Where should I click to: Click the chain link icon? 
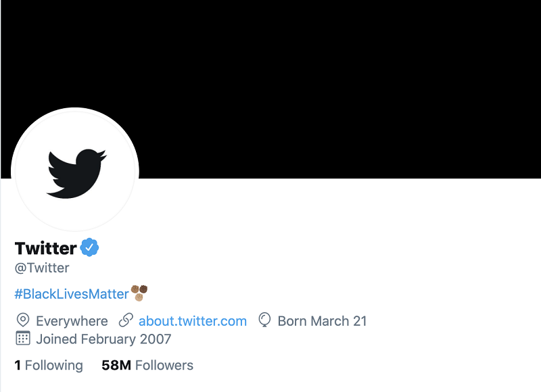click(126, 320)
